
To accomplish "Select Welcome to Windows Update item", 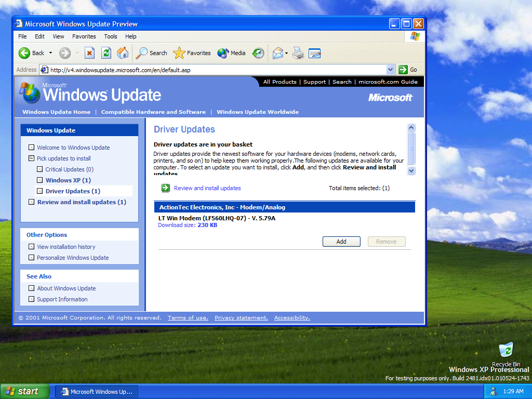I will point(73,148).
